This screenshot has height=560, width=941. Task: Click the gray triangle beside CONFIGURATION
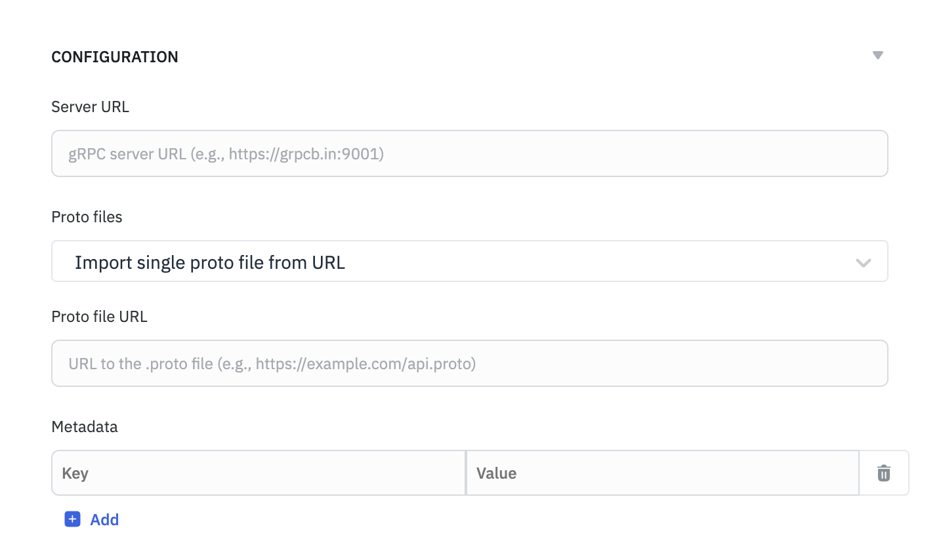pos(878,56)
